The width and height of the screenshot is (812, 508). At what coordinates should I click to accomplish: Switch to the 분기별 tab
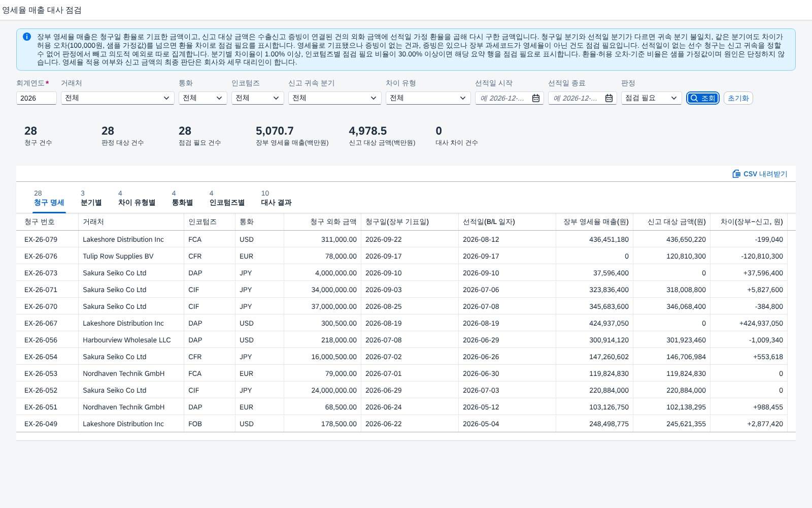coord(91,198)
